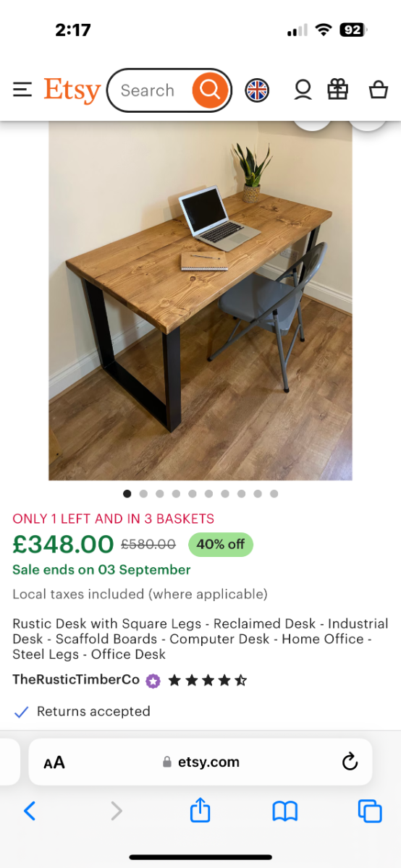The width and height of the screenshot is (401, 868).
Task: Select the second image carousel dot
Action: tap(143, 494)
